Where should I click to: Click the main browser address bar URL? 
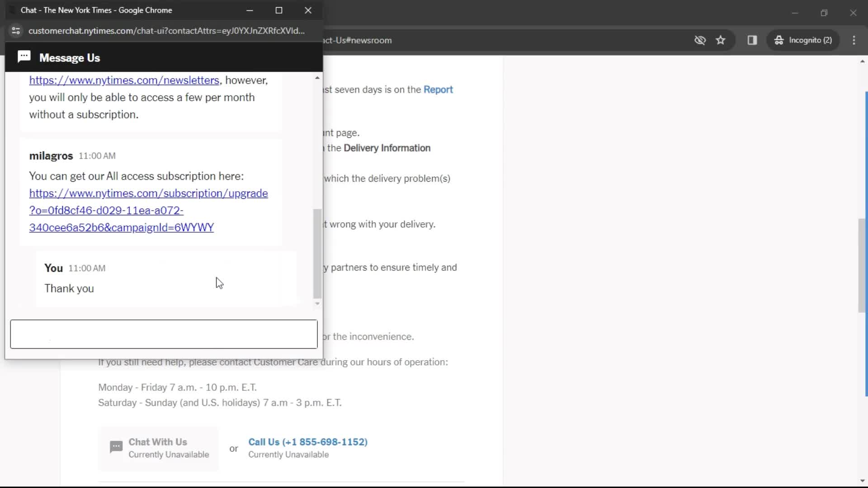(357, 40)
